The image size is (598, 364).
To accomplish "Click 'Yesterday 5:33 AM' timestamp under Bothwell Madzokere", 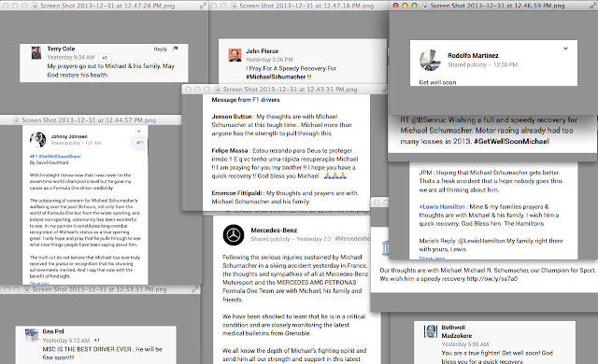I will (x=465, y=344).
